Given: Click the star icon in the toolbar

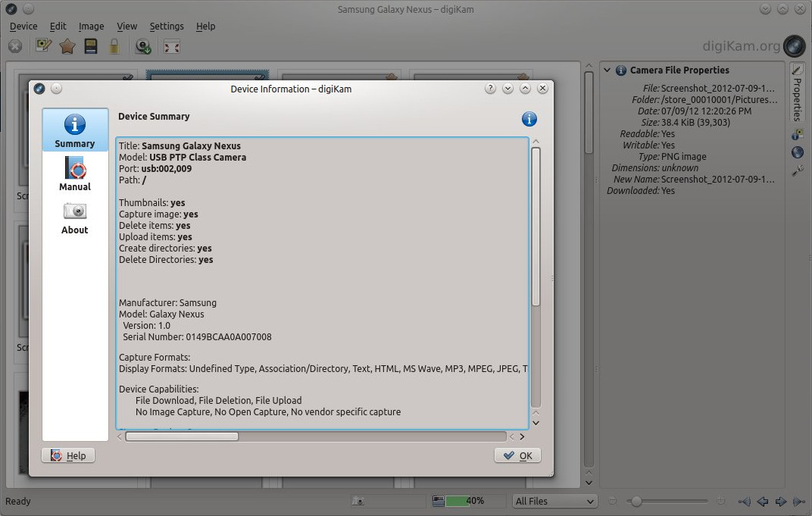Looking at the screenshot, I should 67,47.
